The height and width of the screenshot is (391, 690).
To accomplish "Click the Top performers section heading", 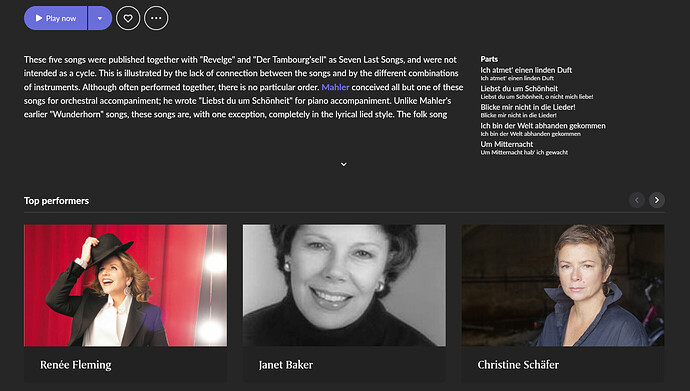I will tap(56, 201).
